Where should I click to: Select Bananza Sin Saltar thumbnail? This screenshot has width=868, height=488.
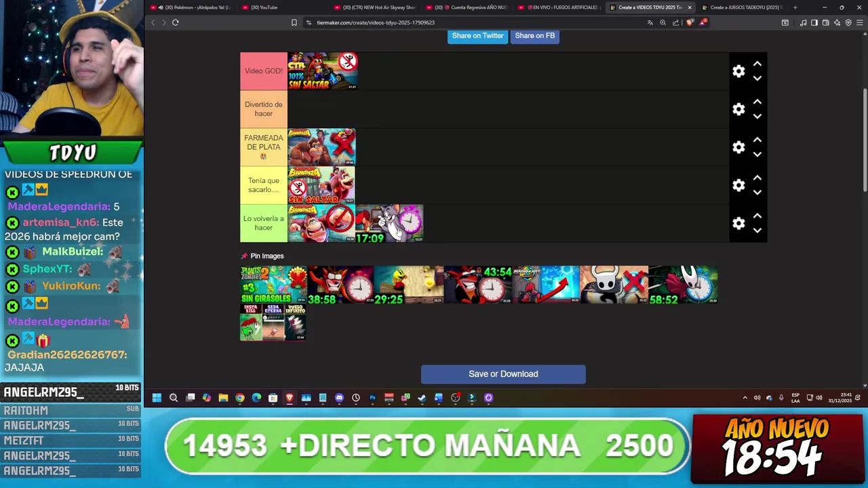[321, 186]
